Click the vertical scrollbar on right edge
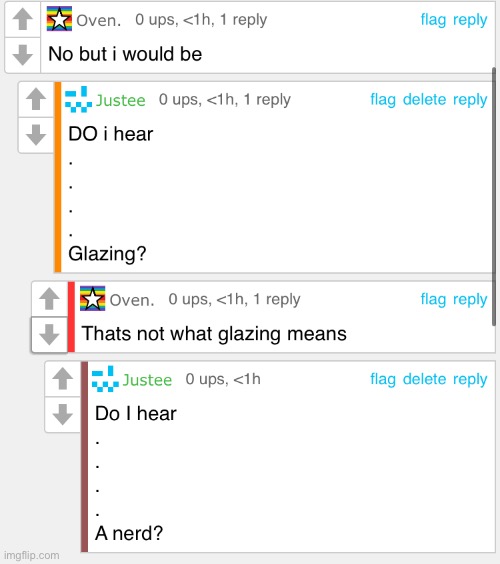 [494, 196]
